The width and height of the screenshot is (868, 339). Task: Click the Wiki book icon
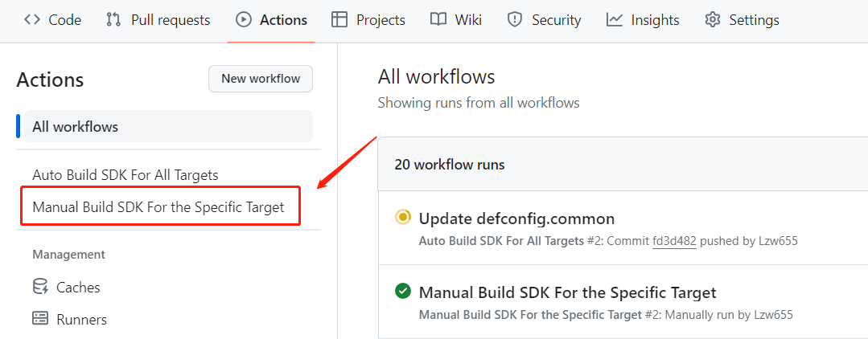tap(438, 20)
